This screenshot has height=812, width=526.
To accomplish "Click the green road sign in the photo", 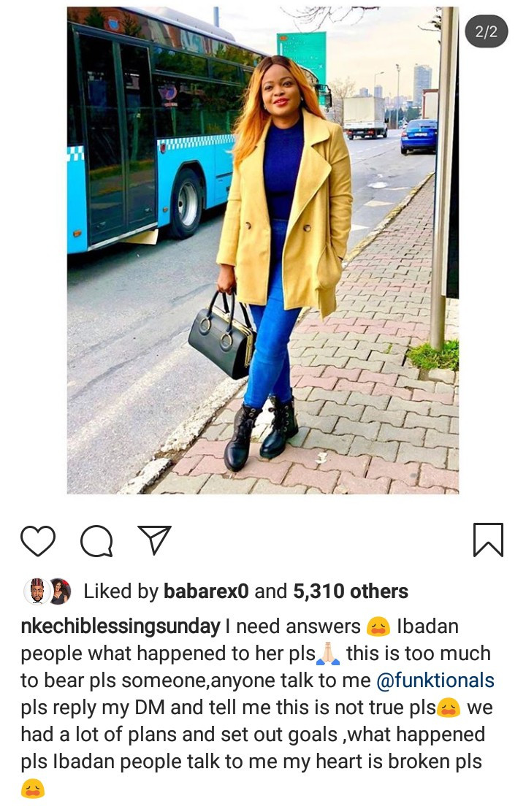I will [x=302, y=55].
